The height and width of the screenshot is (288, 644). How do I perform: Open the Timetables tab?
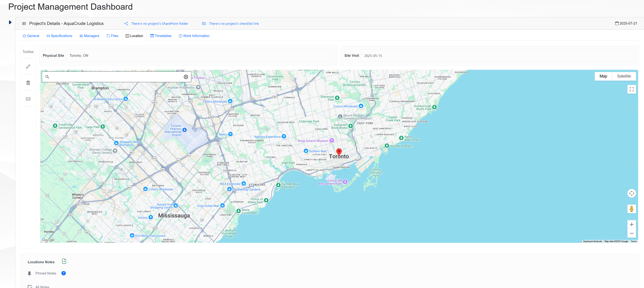(x=161, y=36)
